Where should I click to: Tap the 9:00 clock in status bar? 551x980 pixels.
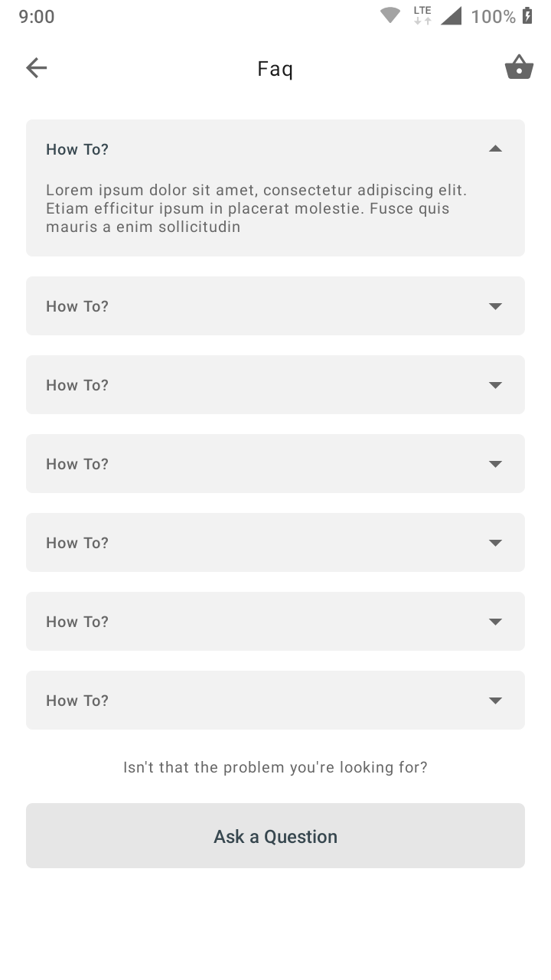coord(37,17)
